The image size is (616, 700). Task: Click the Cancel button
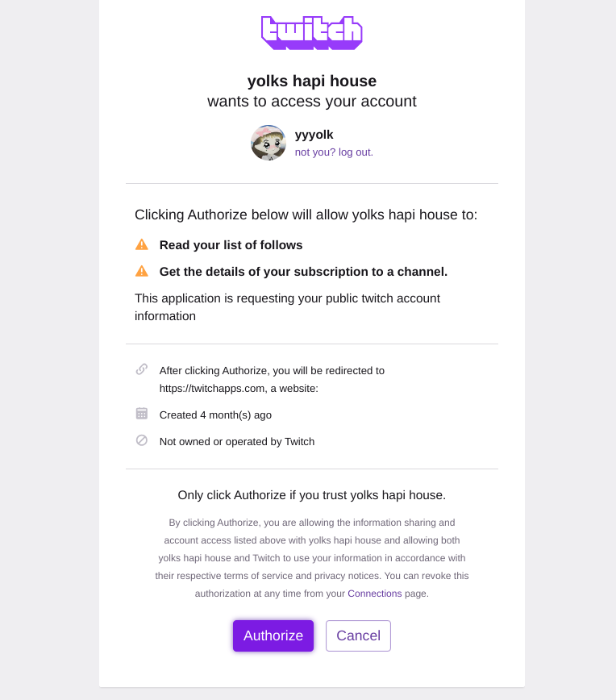pos(358,635)
